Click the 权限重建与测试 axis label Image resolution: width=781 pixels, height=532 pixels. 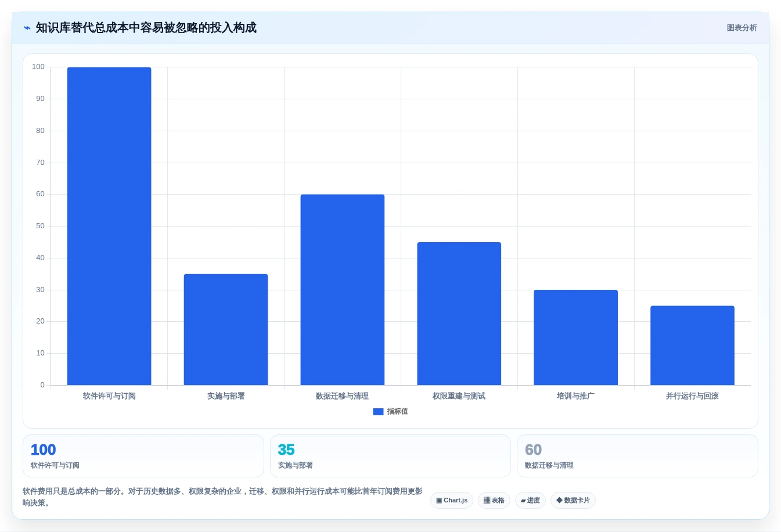point(459,396)
